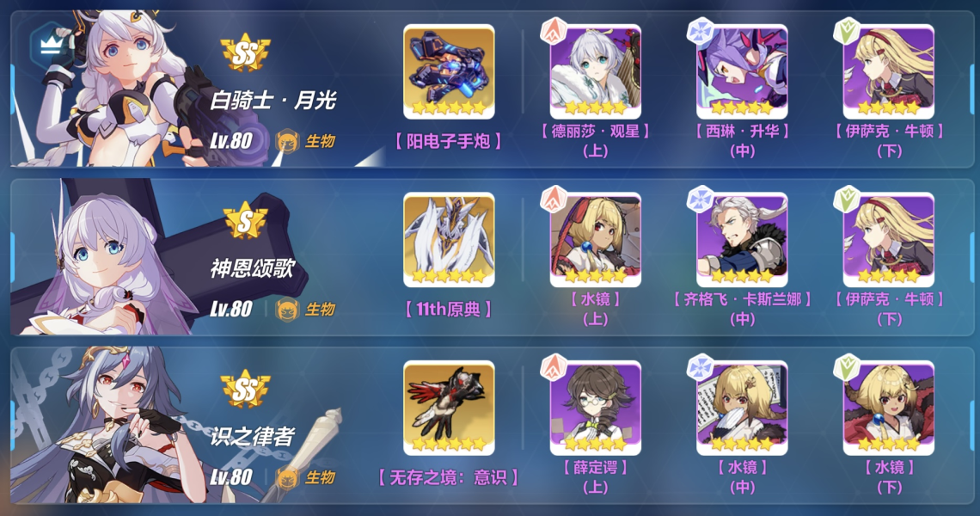The image size is (980, 516).
Task: Tap the 水镜 (下) stigmata card
Action: click(x=889, y=408)
